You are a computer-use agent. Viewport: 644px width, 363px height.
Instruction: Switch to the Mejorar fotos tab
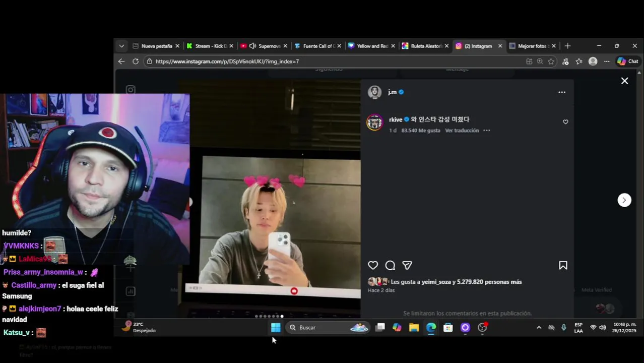534,46
